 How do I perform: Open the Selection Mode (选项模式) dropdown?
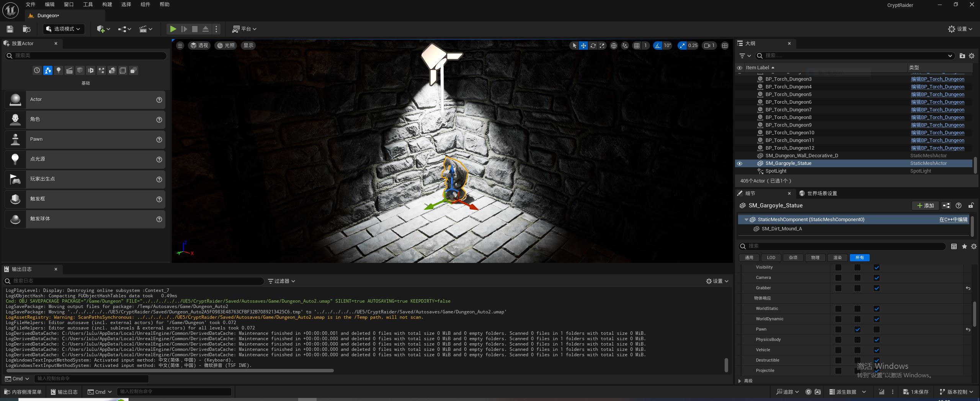coord(64,29)
